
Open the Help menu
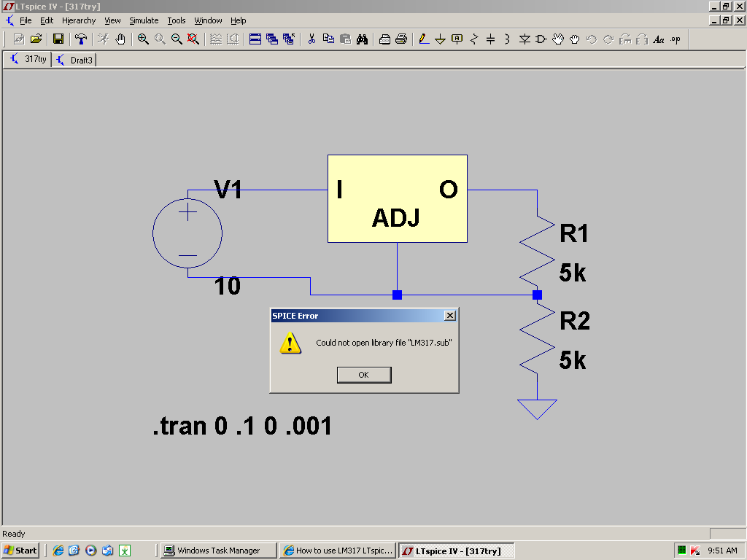(x=239, y=20)
